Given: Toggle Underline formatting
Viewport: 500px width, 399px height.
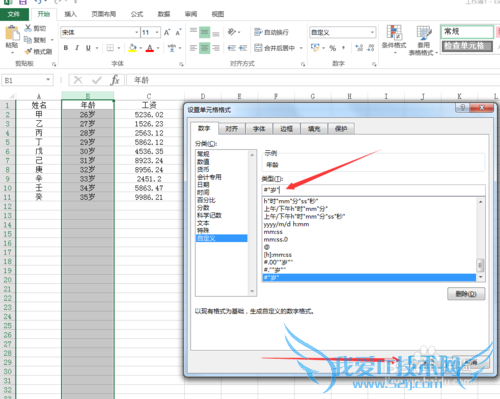Looking at the screenshot, I should [x=88, y=48].
